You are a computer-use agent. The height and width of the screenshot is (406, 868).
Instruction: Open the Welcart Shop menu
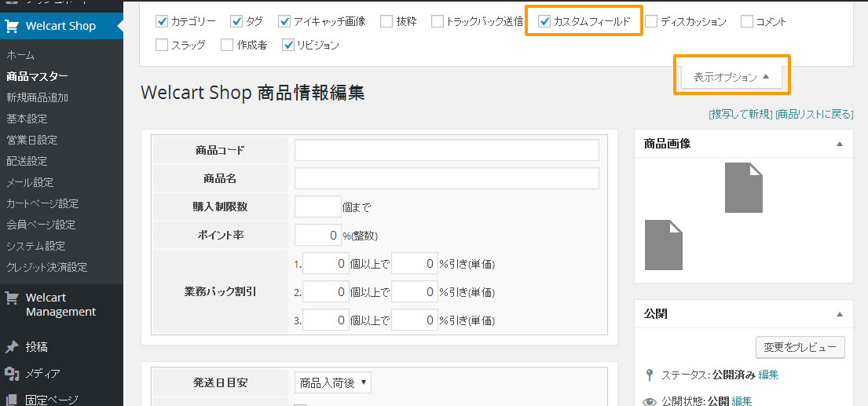tap(61, 26)
